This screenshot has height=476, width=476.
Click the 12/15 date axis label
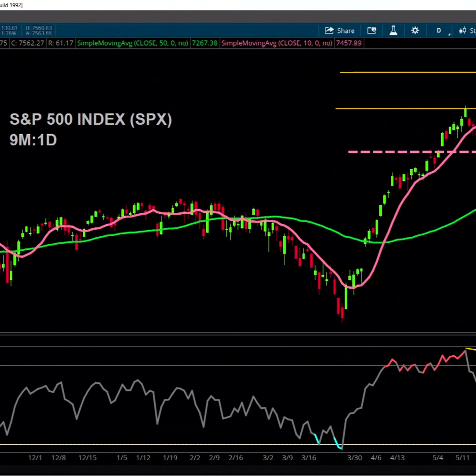click(87, 458)
